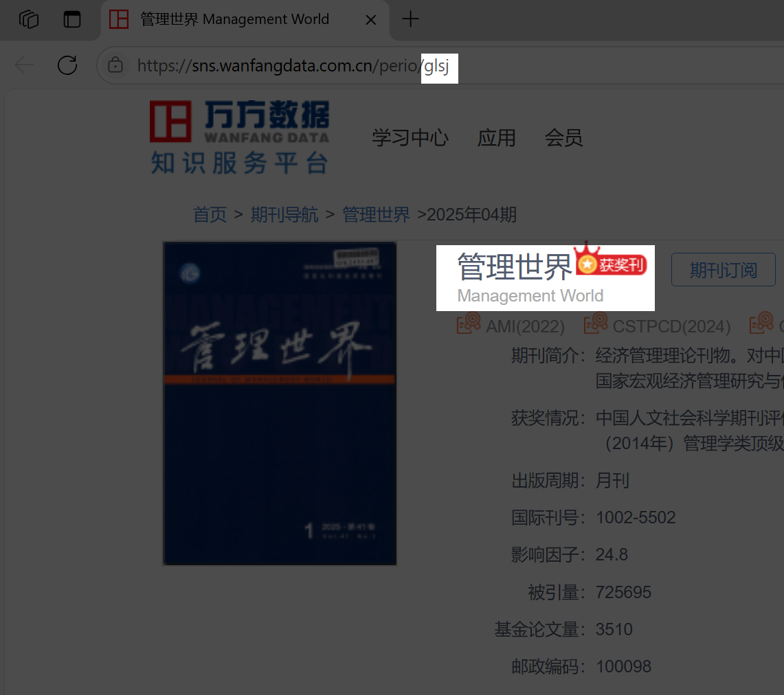This screenshot has height=695, width=784.
Task: Click the back navigation arrow
Action: coord(24,65)
